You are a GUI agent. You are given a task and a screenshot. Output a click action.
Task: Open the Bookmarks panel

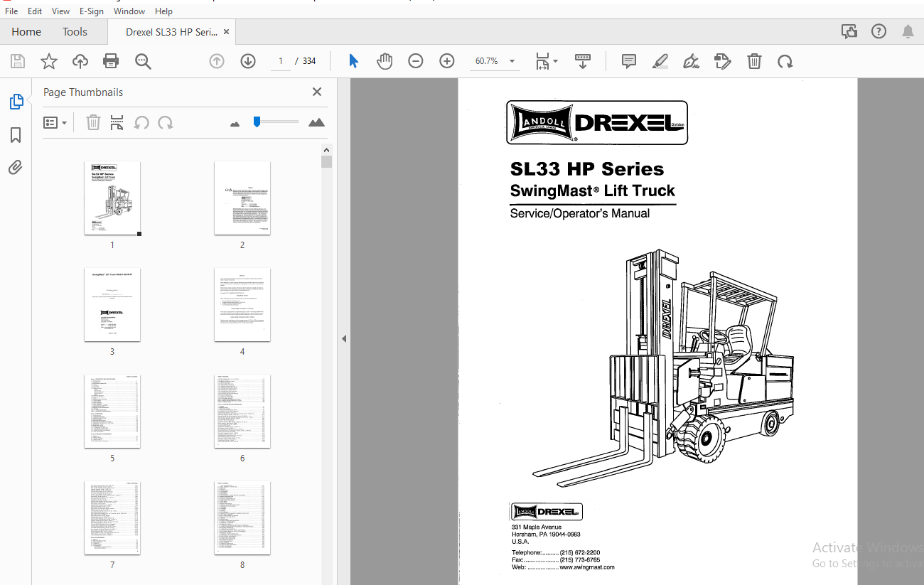16,135
